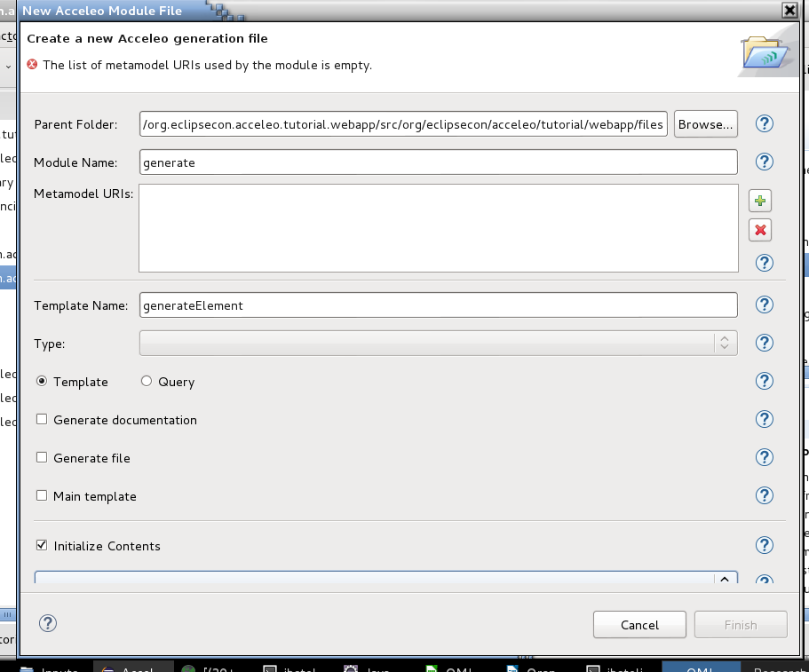Click into the Parent Folder path field
Screen dimensions: 809x672
403,124
